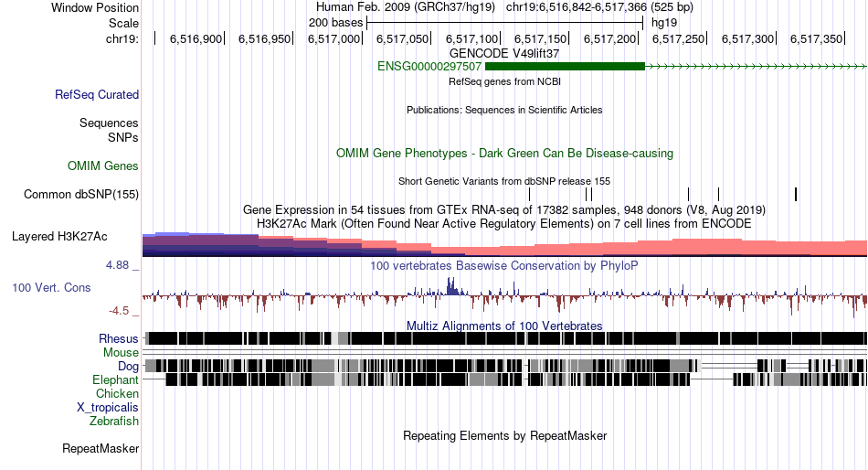The image size is (868, 470).
Task: Click the SNPs track label
Action: [123, 137]
